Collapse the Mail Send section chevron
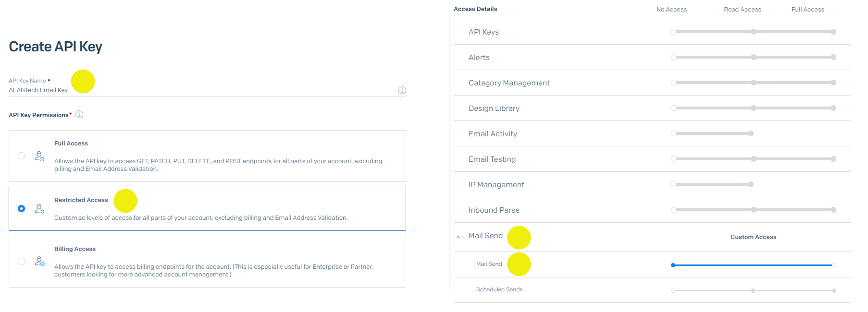Viewport: 868px width, 312px height. pos(458,237)
